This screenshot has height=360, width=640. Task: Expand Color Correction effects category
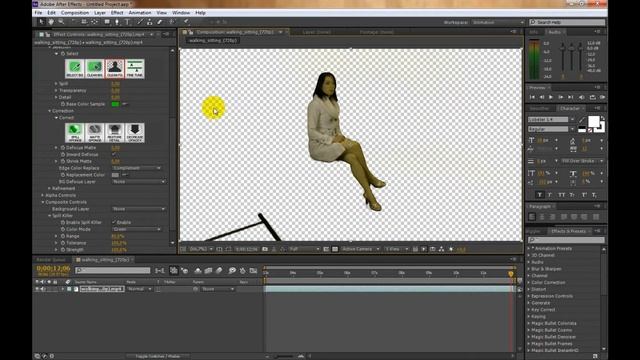[529, 282]
